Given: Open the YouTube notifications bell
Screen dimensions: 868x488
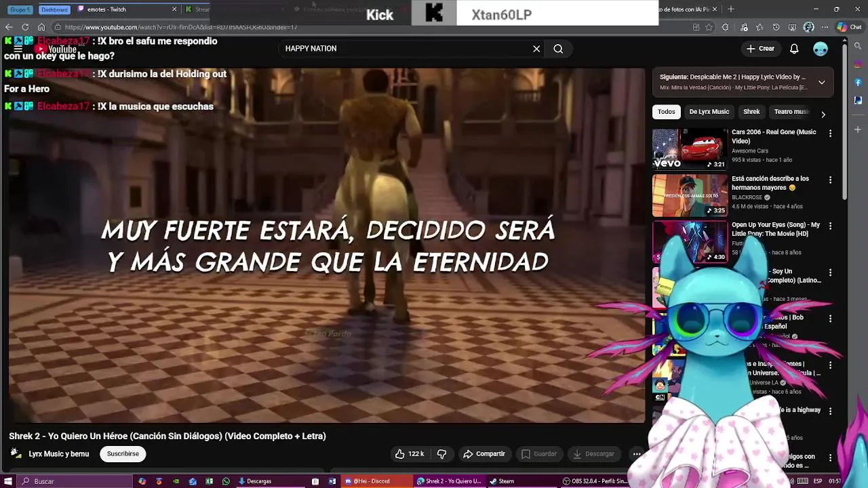Looking at the screenshot, I should [x=794, y=49].
